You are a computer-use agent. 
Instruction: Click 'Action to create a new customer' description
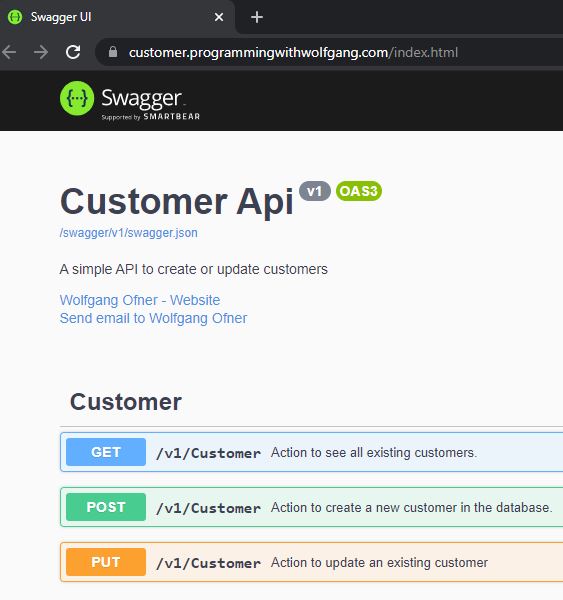coord(411,508)
